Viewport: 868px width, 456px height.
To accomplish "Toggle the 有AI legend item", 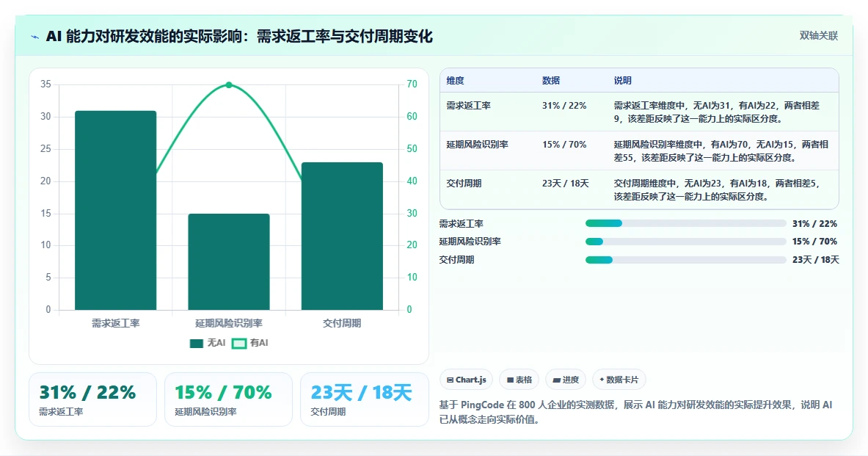I will [x=249, y=343].
